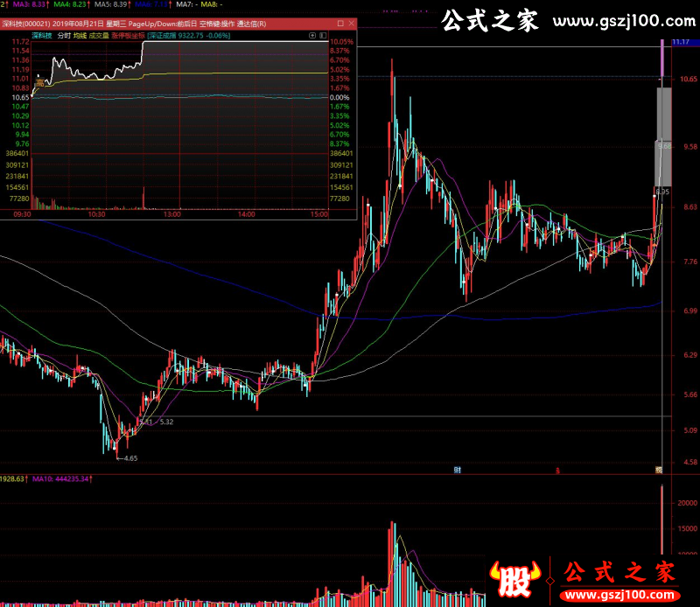Click the 9.68 label on the latest candle
The height and width of the screenshot is (607, 700).
[664, 146]
